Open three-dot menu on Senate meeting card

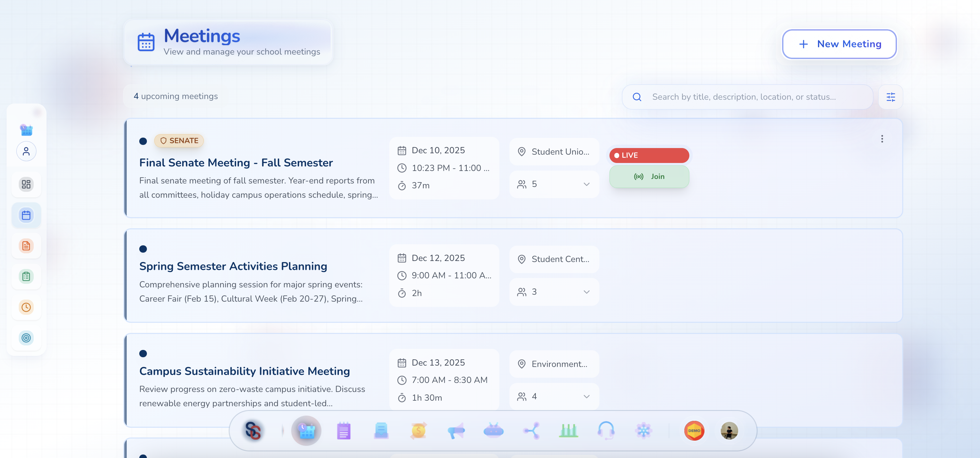pyautogui.click(x=882, y=139)
